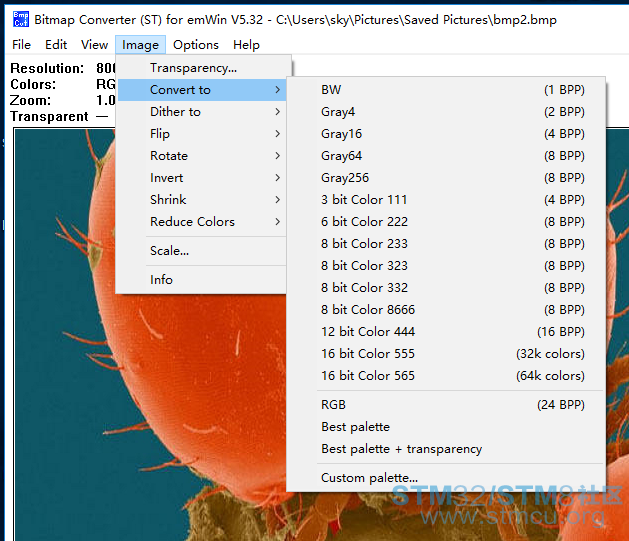This screenshot has width=629, height=541.
Task: Open the Help menu
Action: 246,45
